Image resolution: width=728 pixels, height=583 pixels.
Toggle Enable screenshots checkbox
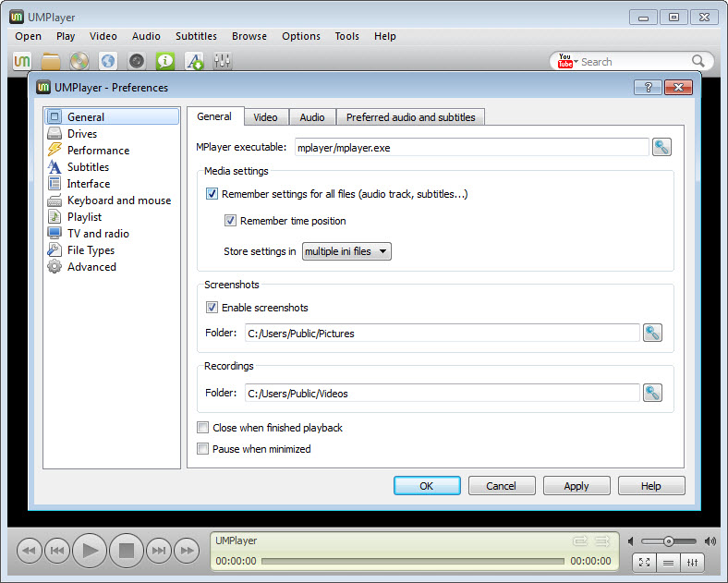(212, 308)
